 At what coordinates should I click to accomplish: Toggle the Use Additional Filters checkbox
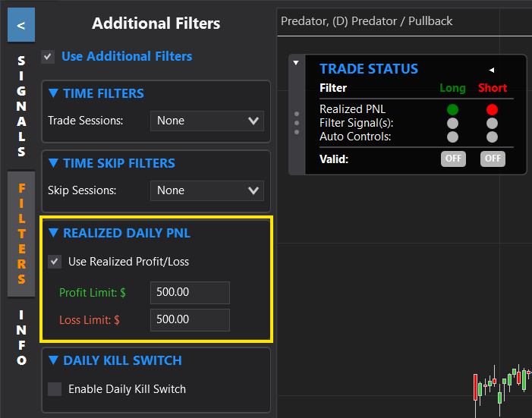(48, 57)
